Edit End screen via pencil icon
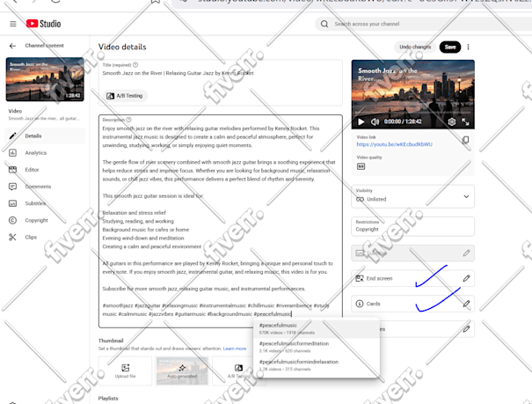The image size is (532, 404). pos(466,278)
